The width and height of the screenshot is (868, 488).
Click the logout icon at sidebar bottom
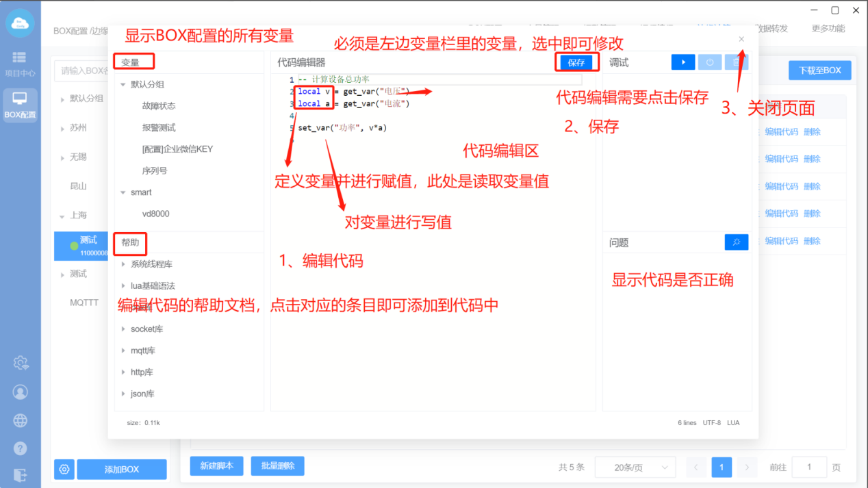click(21, 474)
